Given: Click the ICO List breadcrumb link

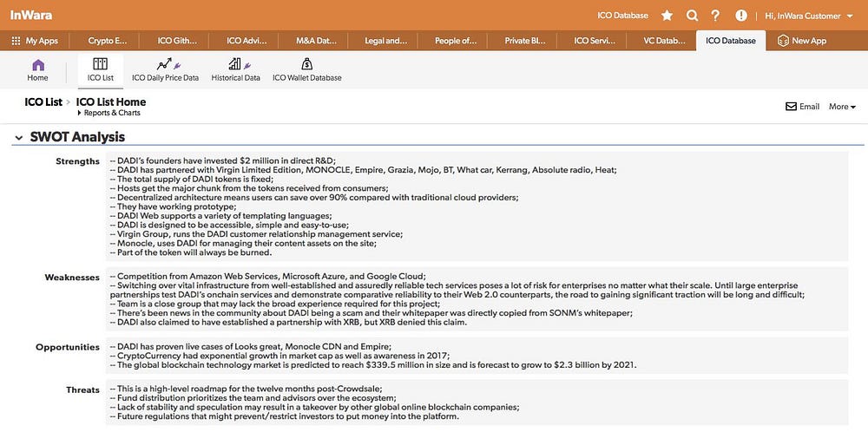Looking at the screenshot, I should coord(43,101).
